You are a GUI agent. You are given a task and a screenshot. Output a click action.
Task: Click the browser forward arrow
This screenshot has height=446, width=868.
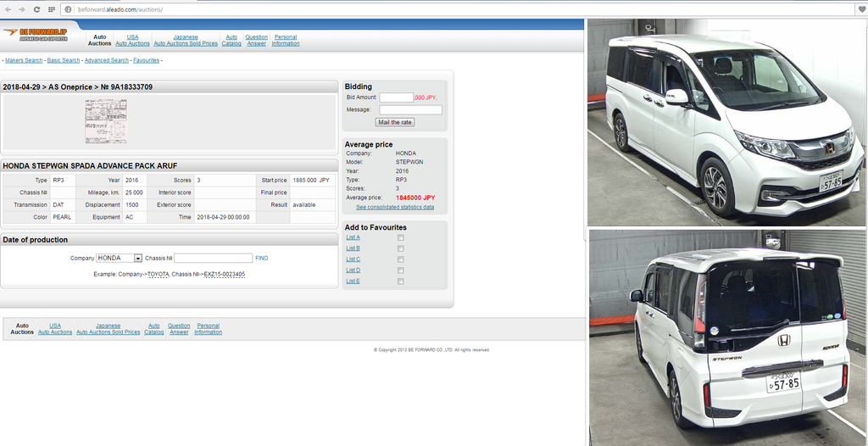[21, 8]
